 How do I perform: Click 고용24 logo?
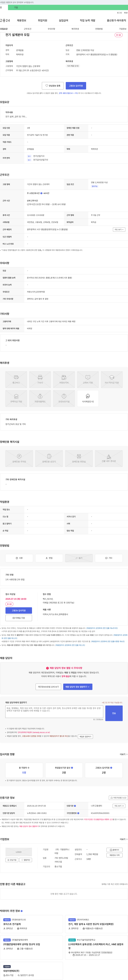pos(5,21)
